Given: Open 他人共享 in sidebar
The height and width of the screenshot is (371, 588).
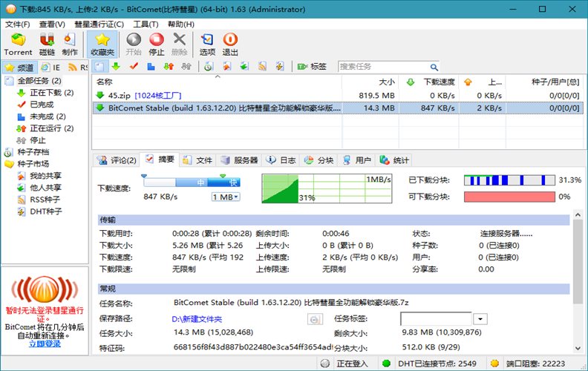Looking at the screenshot, I should pos(45,188).
